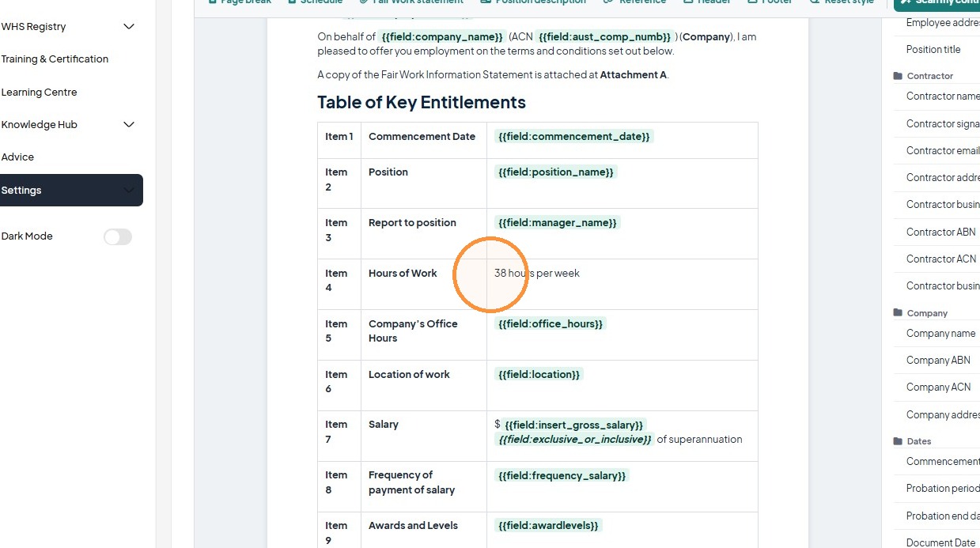Screen dimensions: 980x548
Task: Insert the Company ABN field
Action: coord(938,360)
